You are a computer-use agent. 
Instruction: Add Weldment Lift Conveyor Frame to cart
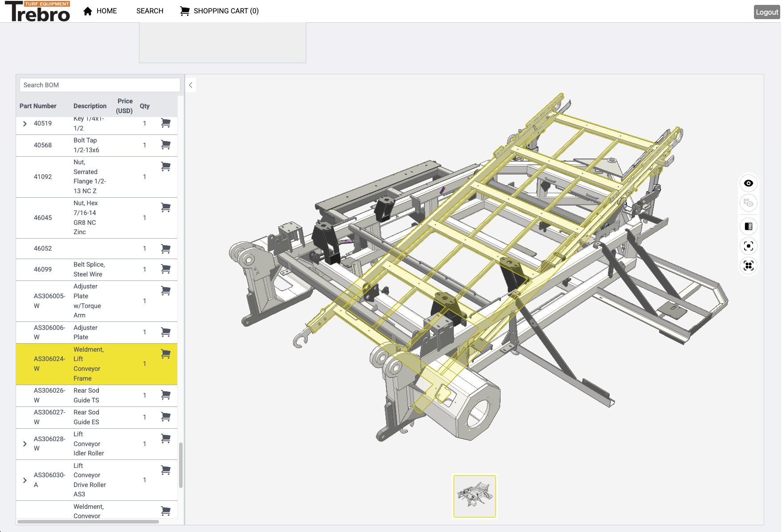[166, 354]
